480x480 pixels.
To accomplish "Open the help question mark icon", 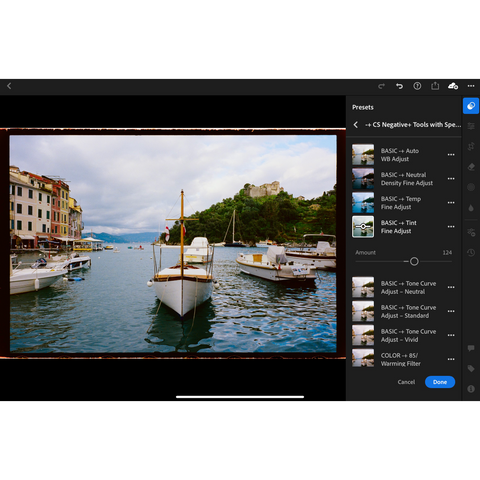I will point(417,86).
